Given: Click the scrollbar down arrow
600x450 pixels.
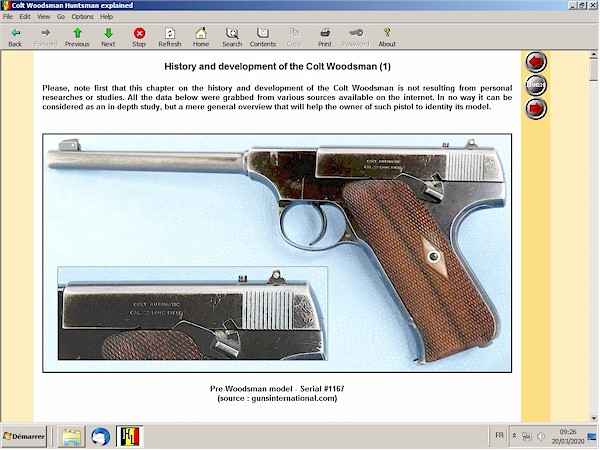Looking at the screenshot, I should (594, 418).
